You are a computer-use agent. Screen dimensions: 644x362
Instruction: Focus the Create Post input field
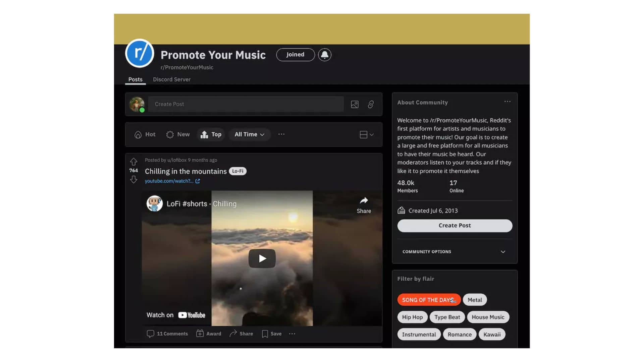click(x=246, y=104)
